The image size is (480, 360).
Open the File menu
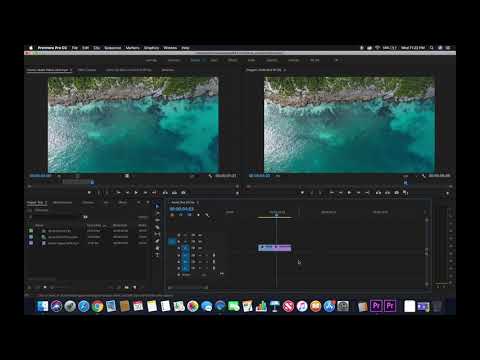(75, 48)
